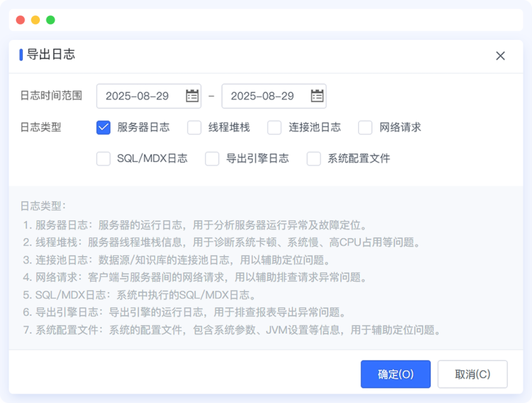Click the 日志类型 field label
532x403 pixels.
tap(41, 128)
